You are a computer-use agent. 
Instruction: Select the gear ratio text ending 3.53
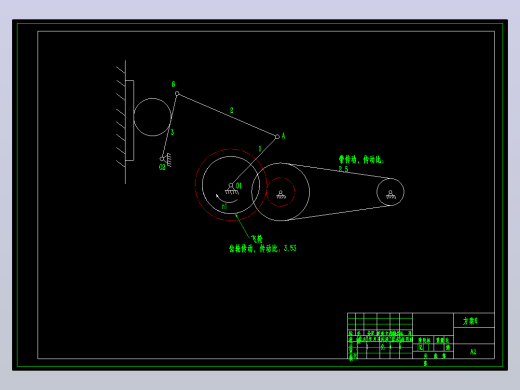pyautogui.click(x=263, y=248)
